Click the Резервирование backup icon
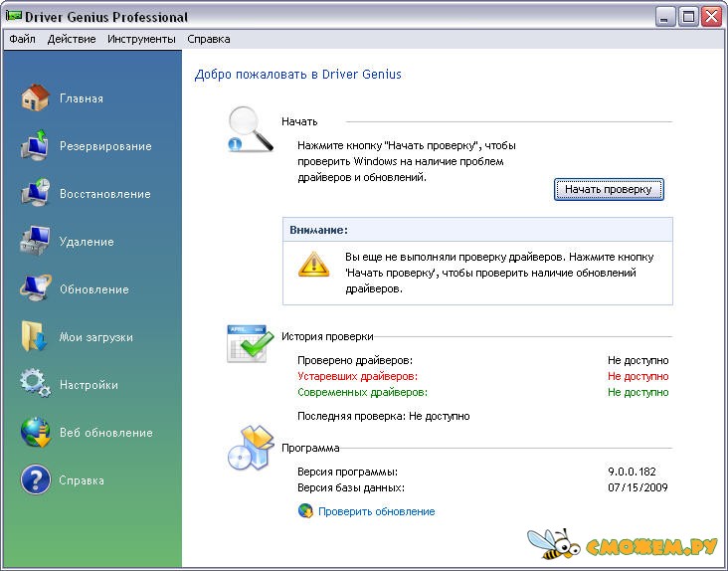This screenshot has width=728, height=571. [x=35, y=145]
